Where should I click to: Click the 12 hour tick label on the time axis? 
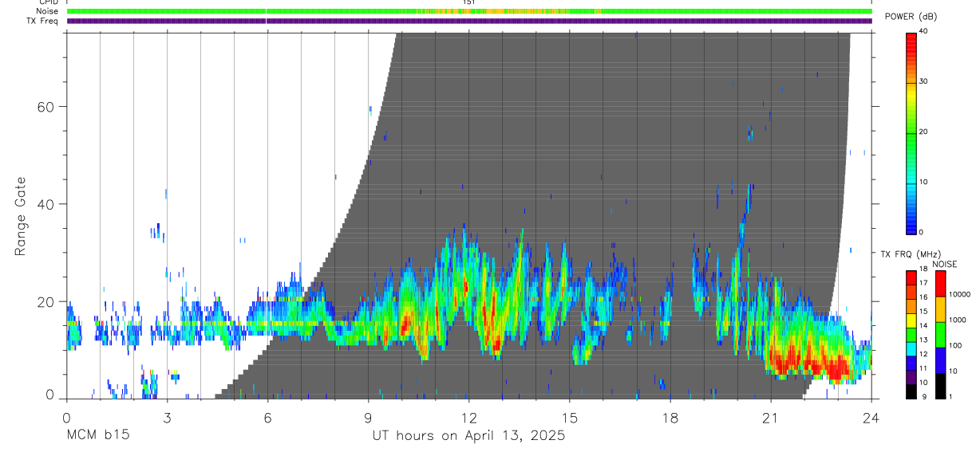[x=468, y=416]
